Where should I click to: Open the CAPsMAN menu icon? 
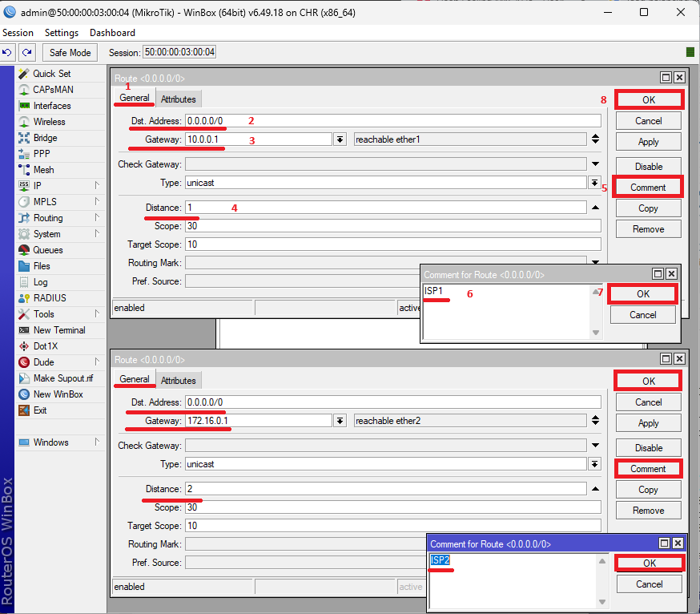click(x=25, y=90)
